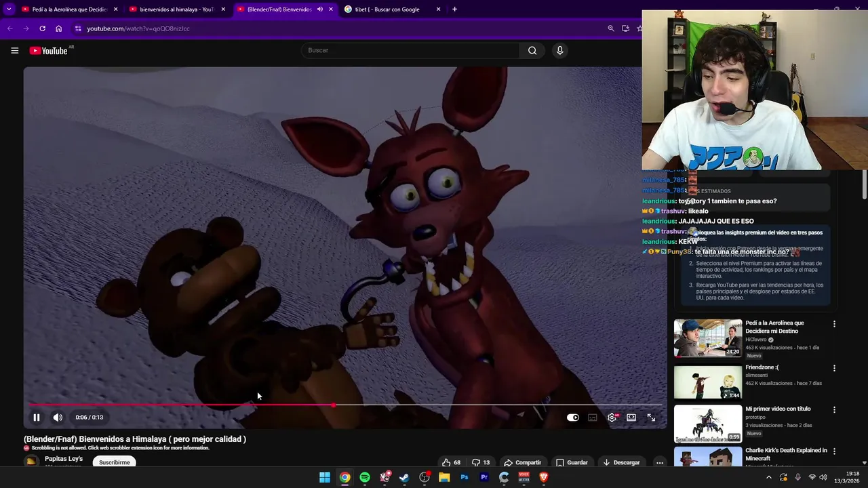Open Brave browser from the taskbar
The width and height of the screenshot is (868, 488).
point(544,477)
